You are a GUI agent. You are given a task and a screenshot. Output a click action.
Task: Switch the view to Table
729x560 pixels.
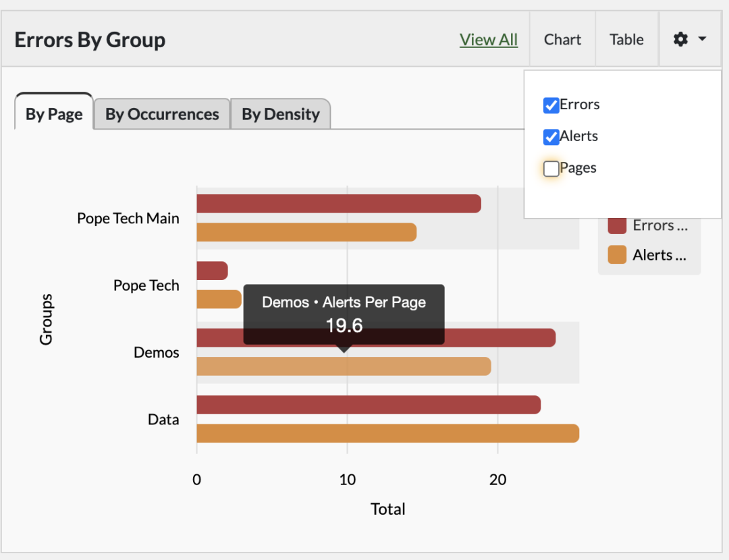coord(626,39)
